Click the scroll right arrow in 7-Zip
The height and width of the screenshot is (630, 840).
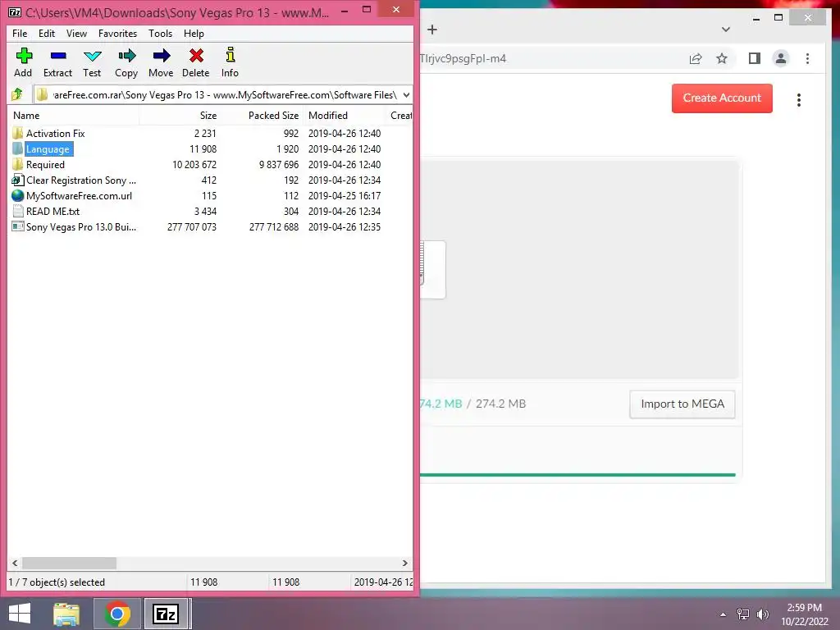405,563
